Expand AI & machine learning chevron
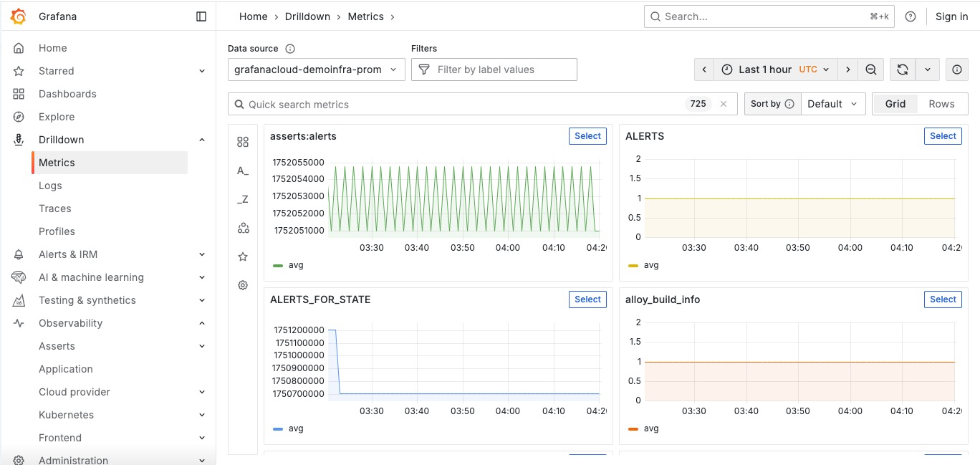980x465 pixels. (x=202, y=277)
